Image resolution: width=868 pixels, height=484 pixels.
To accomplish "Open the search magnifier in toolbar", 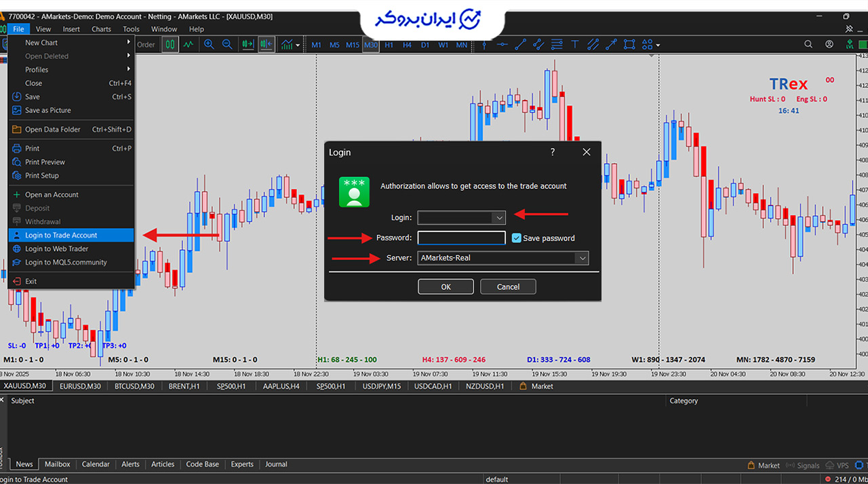I will pos(808,44).
